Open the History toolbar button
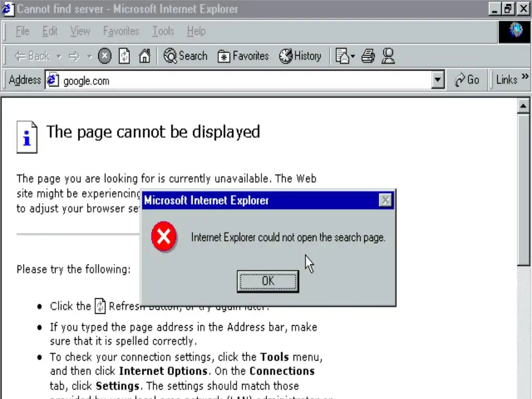The image size is (532, 399). click(300, 56)
